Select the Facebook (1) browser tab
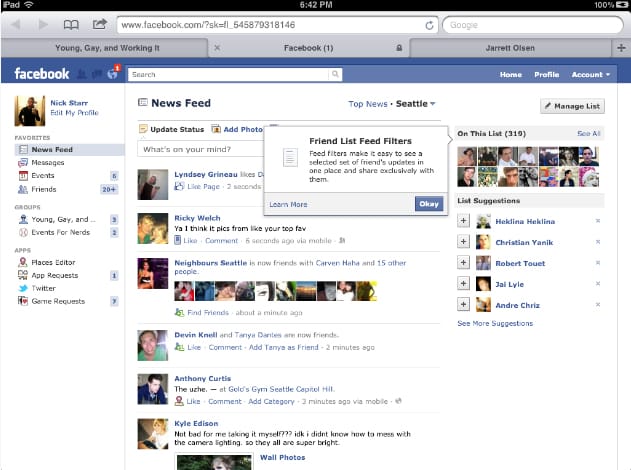 click(308, 48)
